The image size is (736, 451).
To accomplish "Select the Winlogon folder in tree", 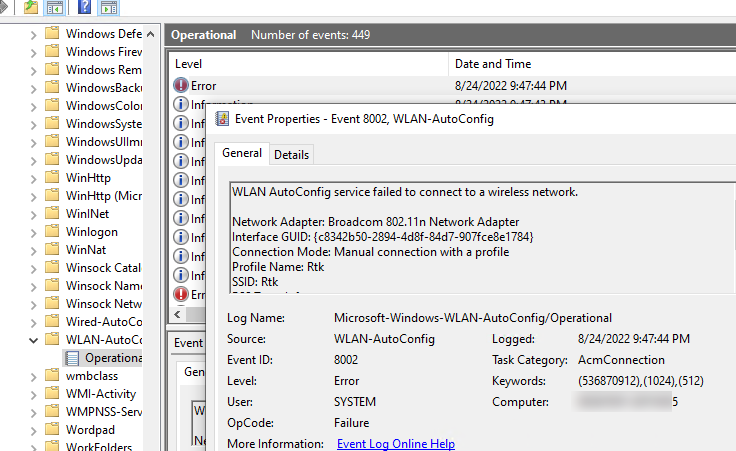I will click(92, 232).
